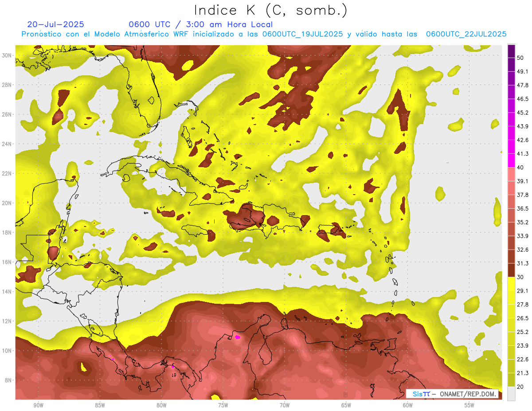Click the 85W longitude label

tap(100, 405)
